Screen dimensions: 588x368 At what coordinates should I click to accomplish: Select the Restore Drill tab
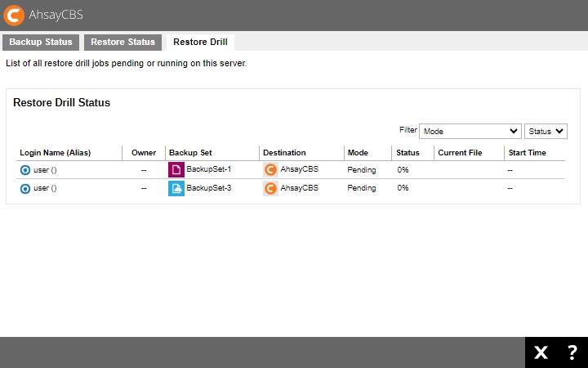pos(200,43)
